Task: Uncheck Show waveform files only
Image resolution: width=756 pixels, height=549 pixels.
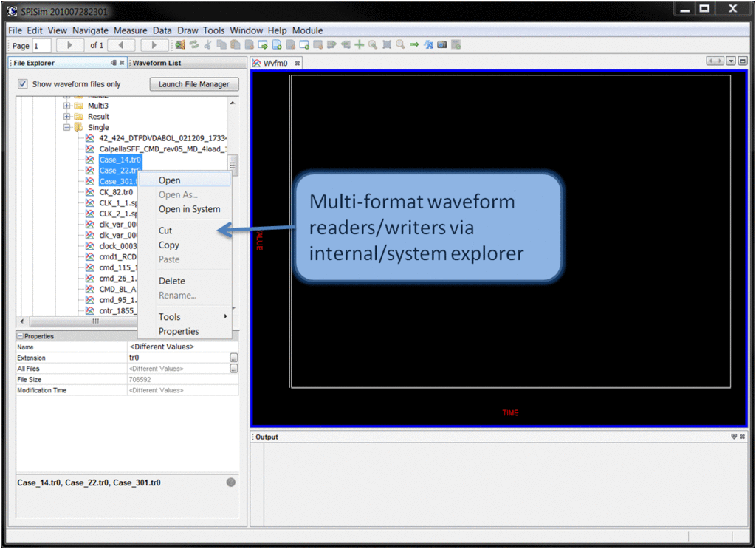Action: pos(23,84)
